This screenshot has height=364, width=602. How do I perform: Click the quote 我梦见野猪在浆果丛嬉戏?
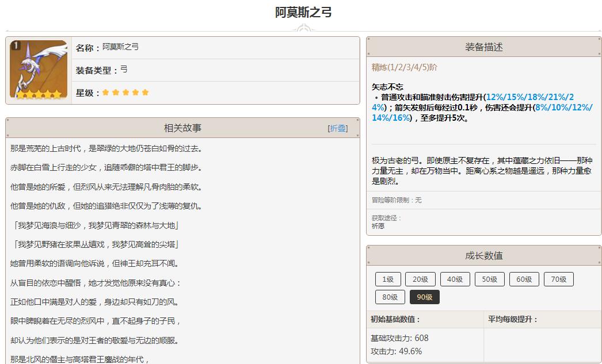point(96,244)
